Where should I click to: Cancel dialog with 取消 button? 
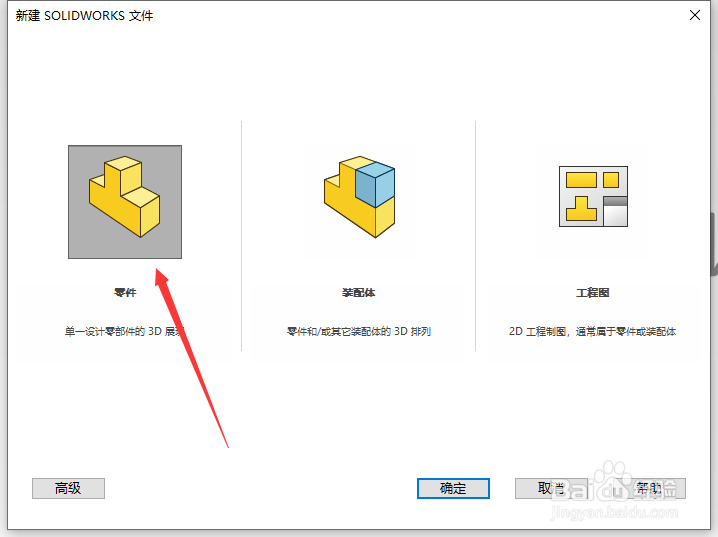(551, 488)
